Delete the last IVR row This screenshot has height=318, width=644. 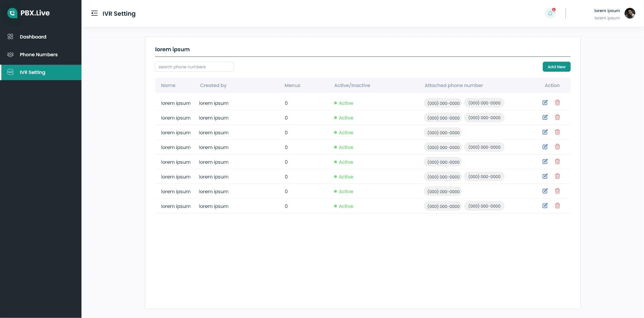pyautogui.click(x=557, y=206)
